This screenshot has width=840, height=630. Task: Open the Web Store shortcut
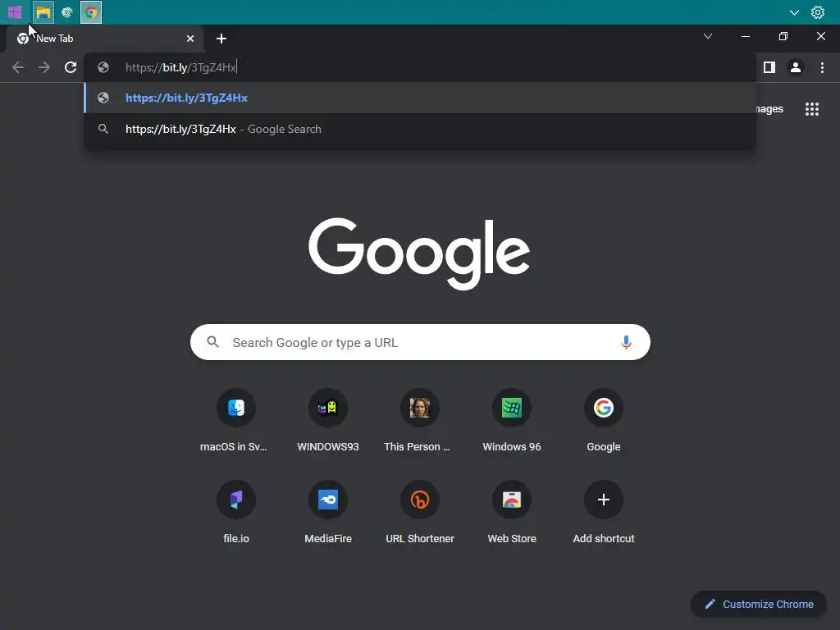coord(512,514)
